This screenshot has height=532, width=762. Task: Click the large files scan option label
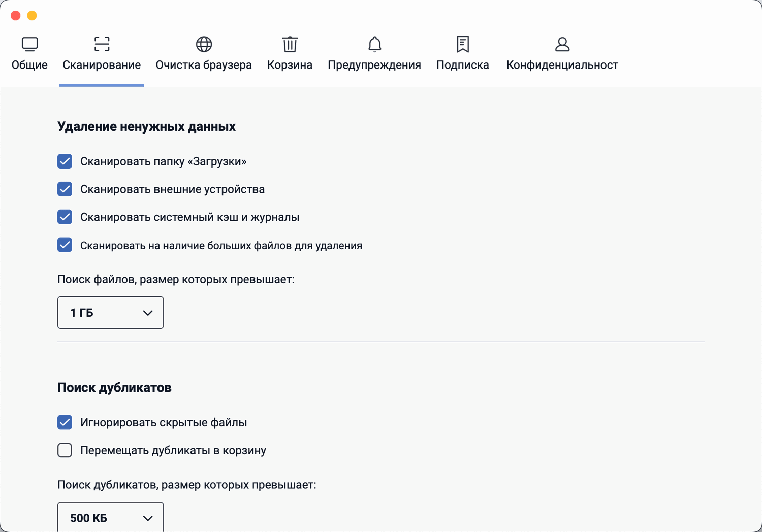pos(221,246)
